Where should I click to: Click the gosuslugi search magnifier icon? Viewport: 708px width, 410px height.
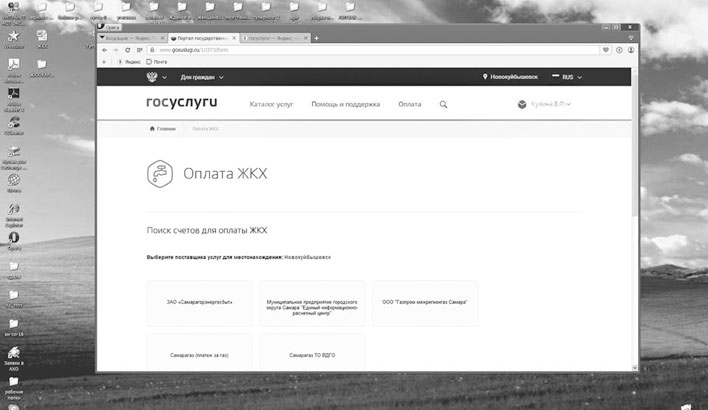(x=443, y=104)
